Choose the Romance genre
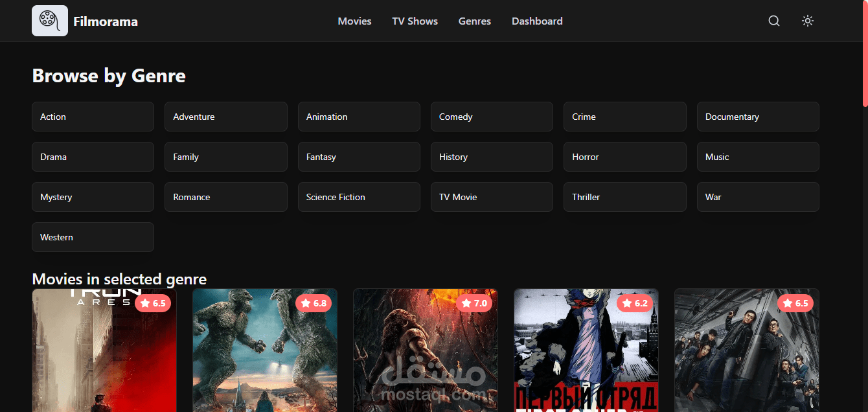Image resolution: width=868 pixels, height=412 pixels. point(226,197)
